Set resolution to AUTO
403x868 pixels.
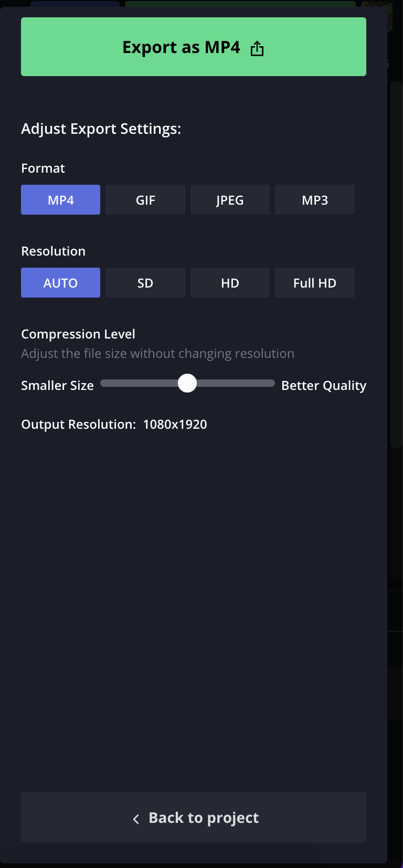click(60, 283)
